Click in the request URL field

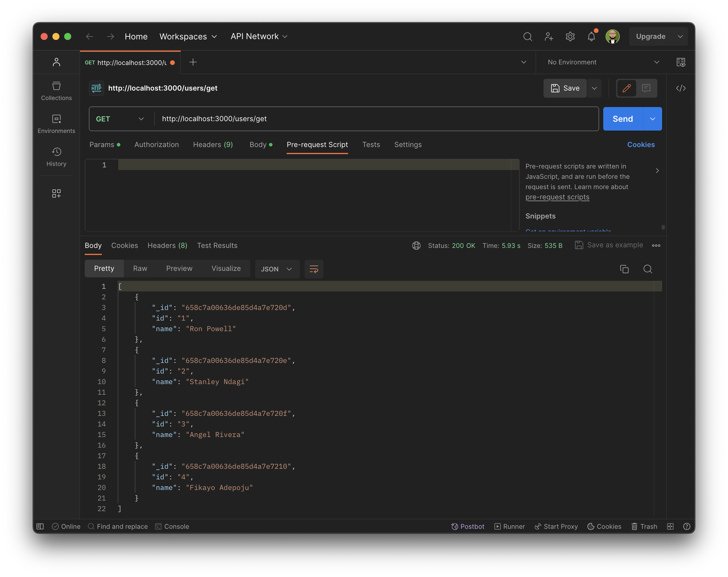[304, 119]
